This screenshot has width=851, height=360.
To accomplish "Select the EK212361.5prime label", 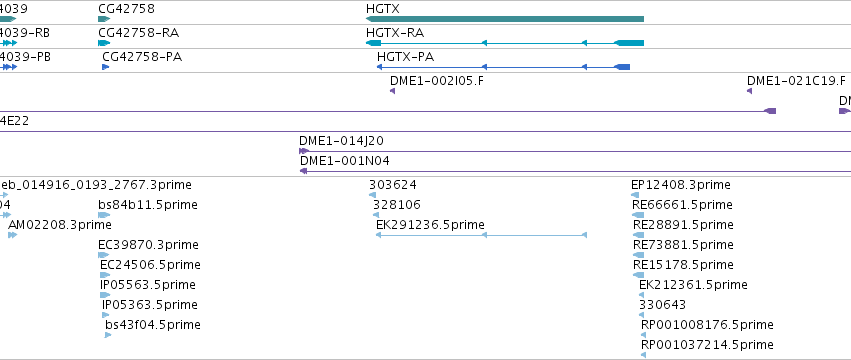I will [x=693, y=285].
